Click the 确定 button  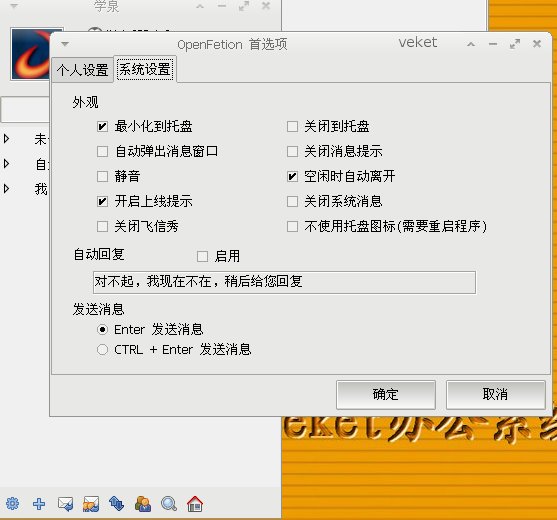coord(386,395)
